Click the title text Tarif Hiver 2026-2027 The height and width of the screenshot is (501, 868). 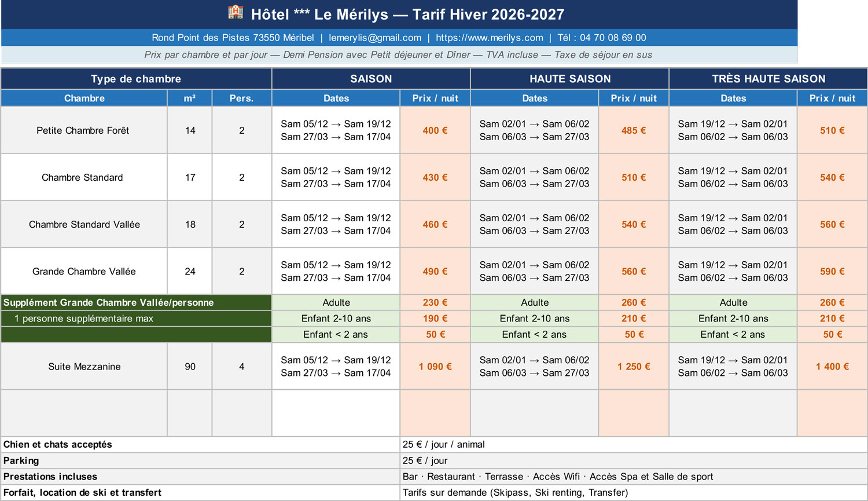[x=488, y=14]
